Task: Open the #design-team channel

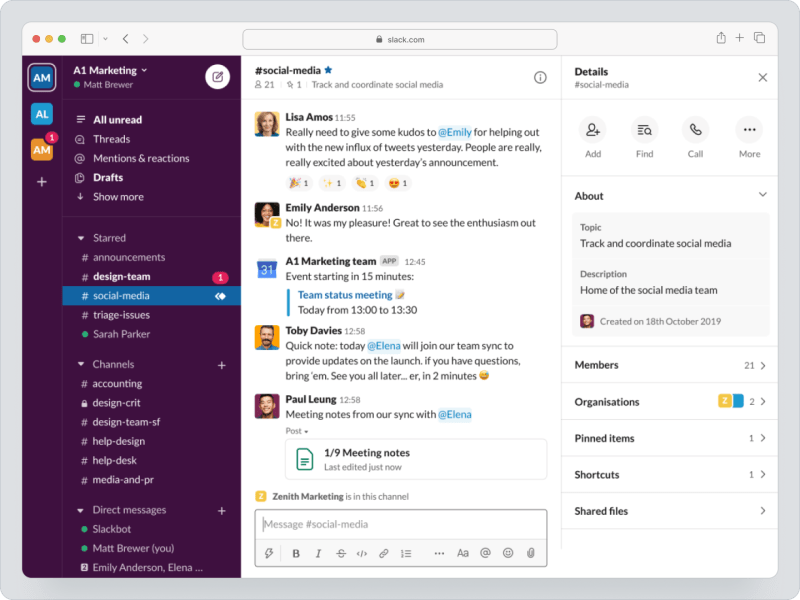Action: click(x=152, y=277)
